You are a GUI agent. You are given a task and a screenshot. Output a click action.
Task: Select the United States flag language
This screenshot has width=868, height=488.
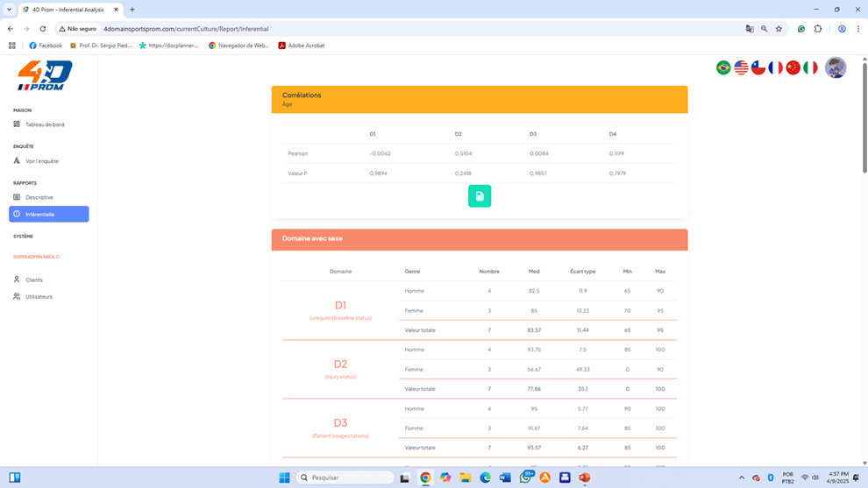coord(741,67)
